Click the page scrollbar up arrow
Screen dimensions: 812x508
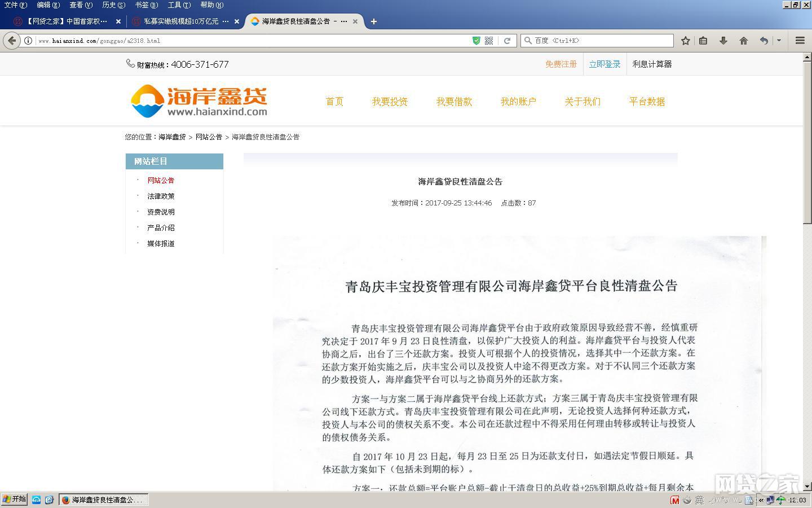click(x=807, y=58)
